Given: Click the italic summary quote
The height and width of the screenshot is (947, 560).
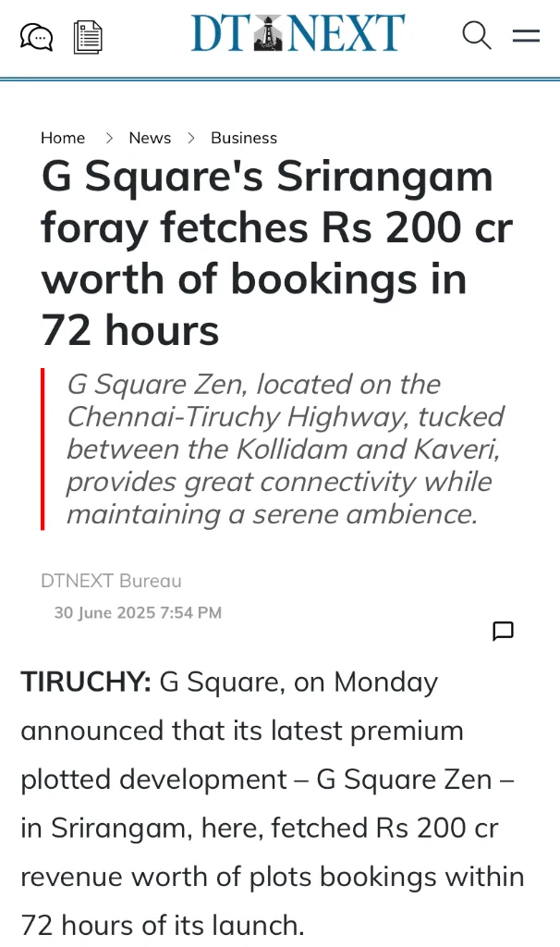Looking at the screenshot, I should [285, 449].
